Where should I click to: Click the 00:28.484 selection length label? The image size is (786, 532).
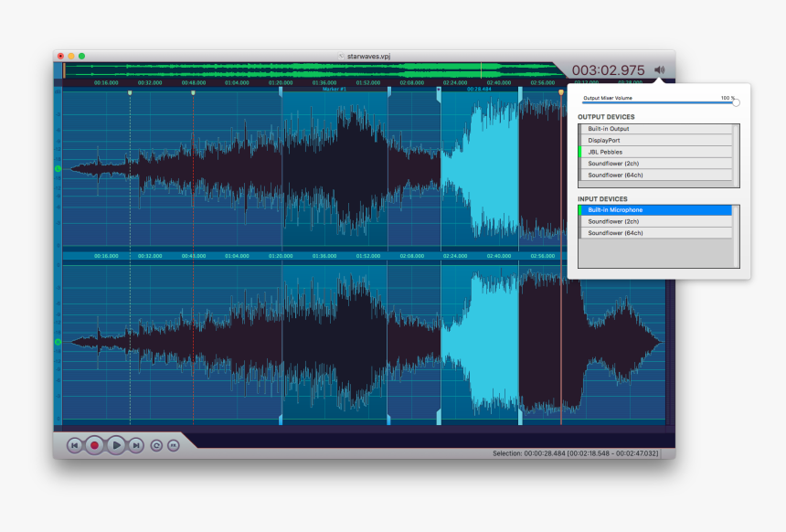(x=479, y=90)
